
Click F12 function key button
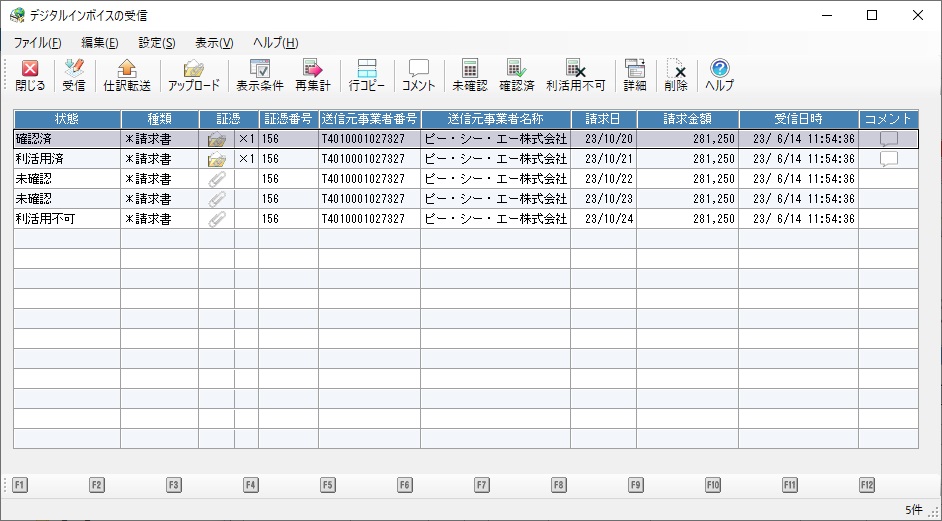click(867, 485)
